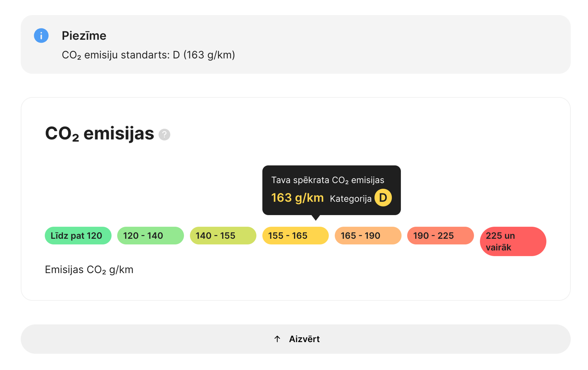Screen dimensions: 588x370
Task: Collapse the section with the Aizvērt button
Action: (296, 339)
